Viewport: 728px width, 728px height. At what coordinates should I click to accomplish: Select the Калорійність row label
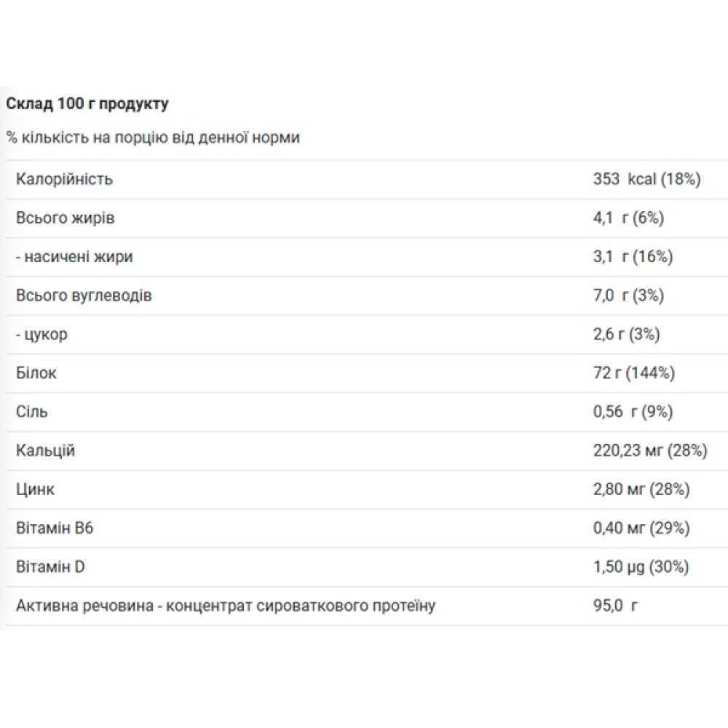tap(64, 179)
